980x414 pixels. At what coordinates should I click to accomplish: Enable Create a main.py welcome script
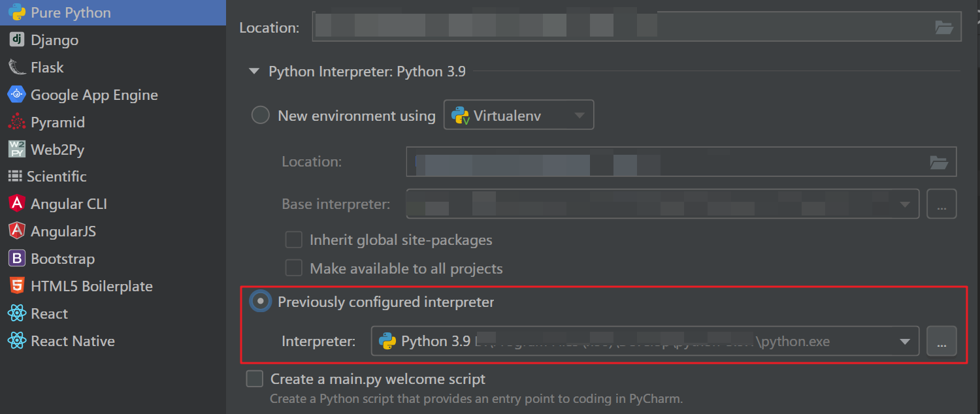(254, 379)
